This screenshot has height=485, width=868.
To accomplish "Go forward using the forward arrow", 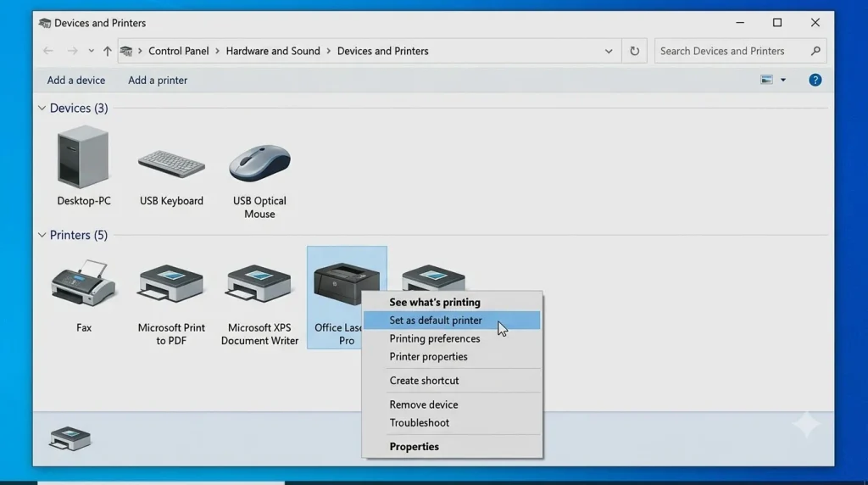I will [x=73, y=51].
